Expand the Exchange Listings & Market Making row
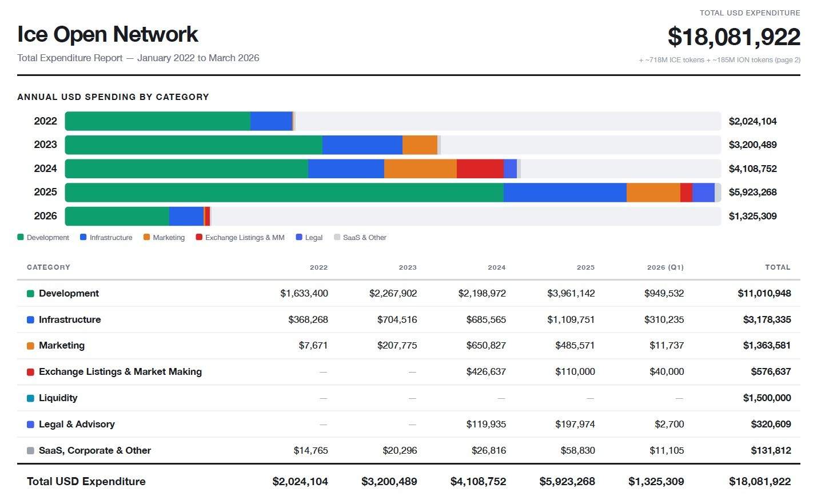Screen dimensions: 821x504 [x=120, y=371]
